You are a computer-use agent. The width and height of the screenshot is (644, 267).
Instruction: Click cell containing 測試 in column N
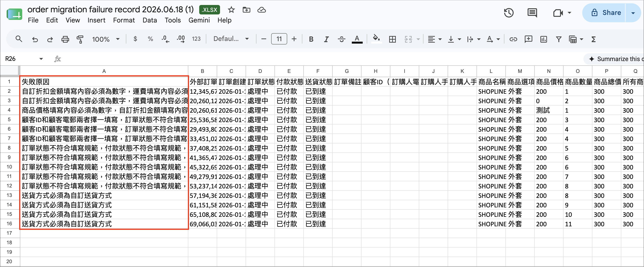pyautogui.click(x=549, y=110)
